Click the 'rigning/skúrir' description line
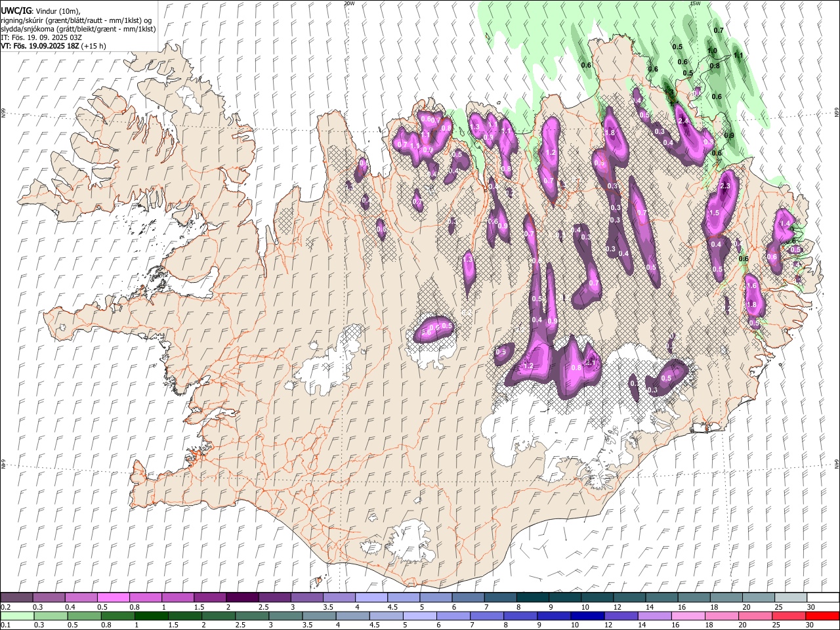This screenshot has width=840, height=630. point(76,20)
